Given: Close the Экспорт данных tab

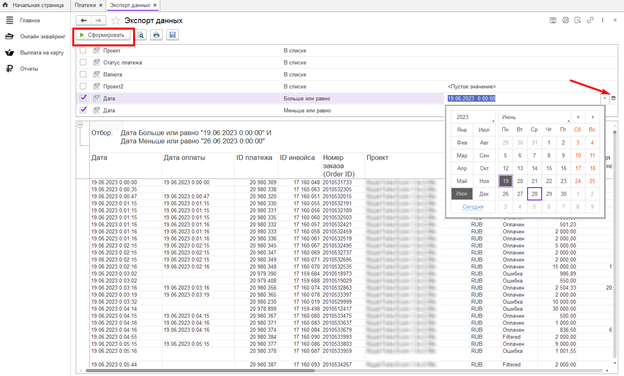Looking at the screenshot, I should (155, 5).
